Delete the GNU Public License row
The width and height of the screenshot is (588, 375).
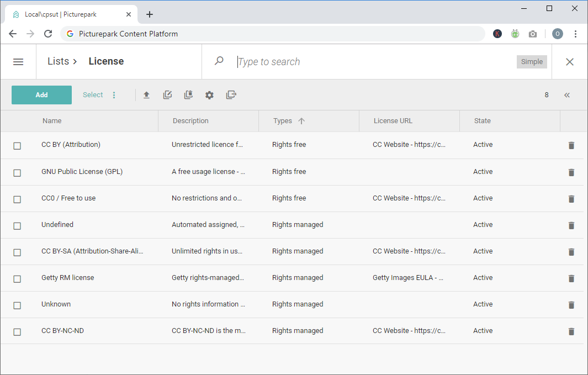571,172
